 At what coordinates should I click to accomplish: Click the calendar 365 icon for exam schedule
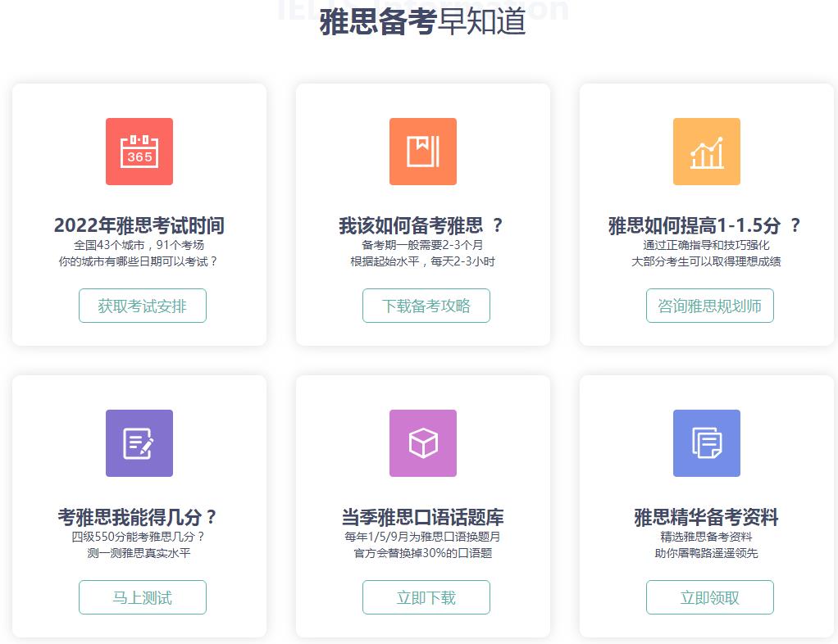tap(139, 152)
